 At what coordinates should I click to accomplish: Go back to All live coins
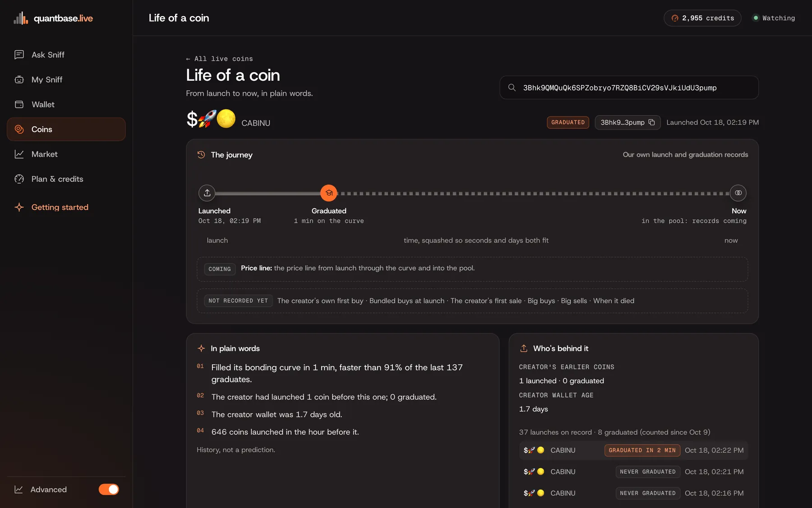220,59
